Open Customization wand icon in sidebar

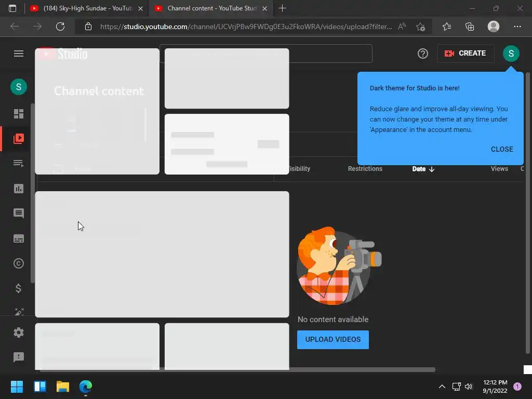tap(19, 312)
